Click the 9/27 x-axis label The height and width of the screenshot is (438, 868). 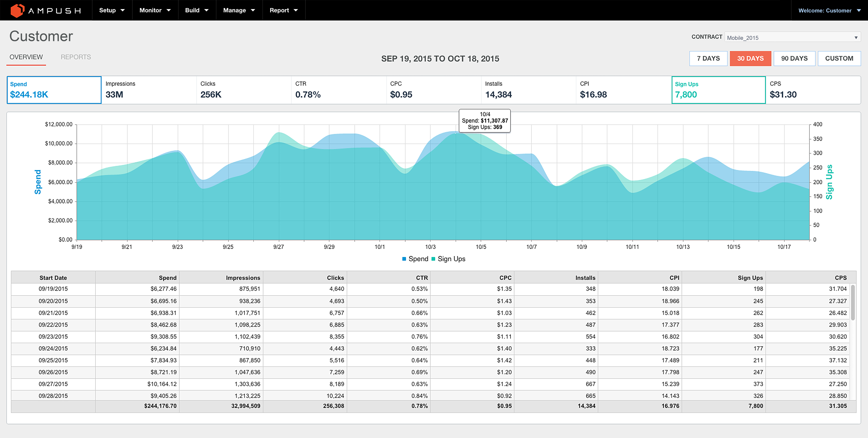(278, 247)
